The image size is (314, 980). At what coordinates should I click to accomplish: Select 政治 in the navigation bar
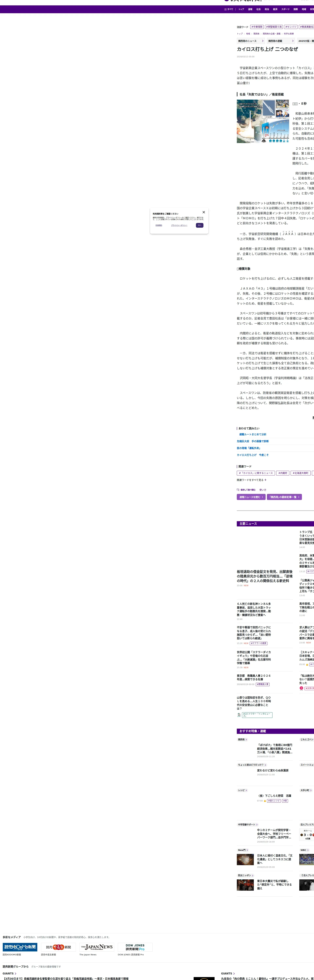pos(267,9)
